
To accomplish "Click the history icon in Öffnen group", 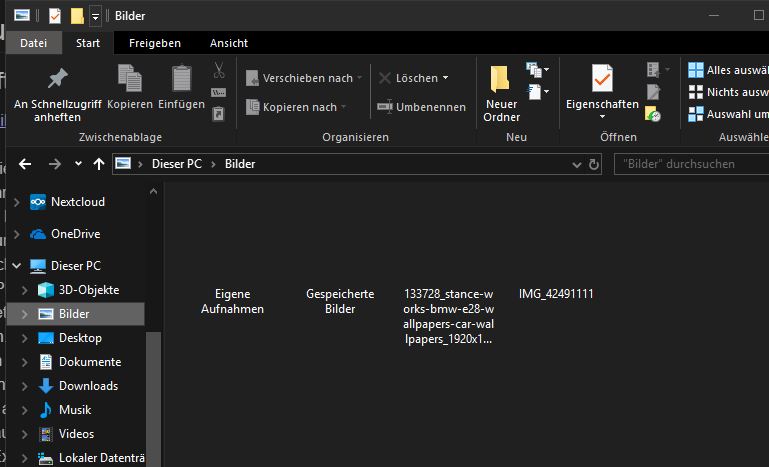I will (x=653, y=114).
